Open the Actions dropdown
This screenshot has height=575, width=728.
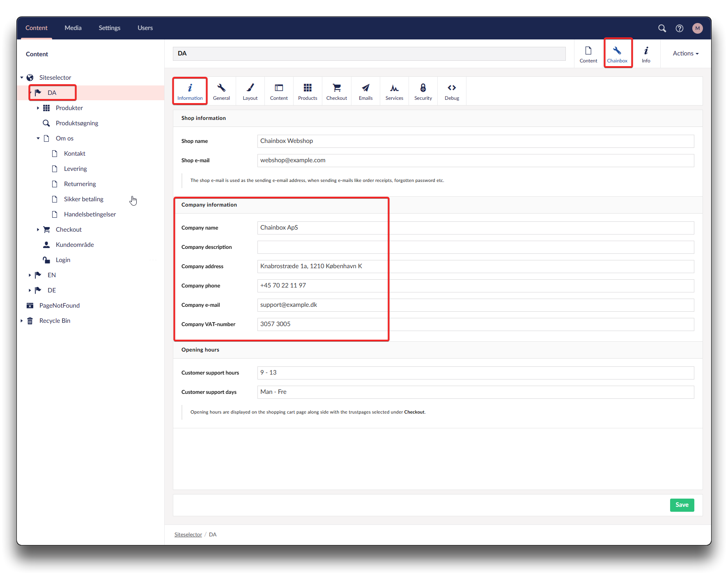685,53
